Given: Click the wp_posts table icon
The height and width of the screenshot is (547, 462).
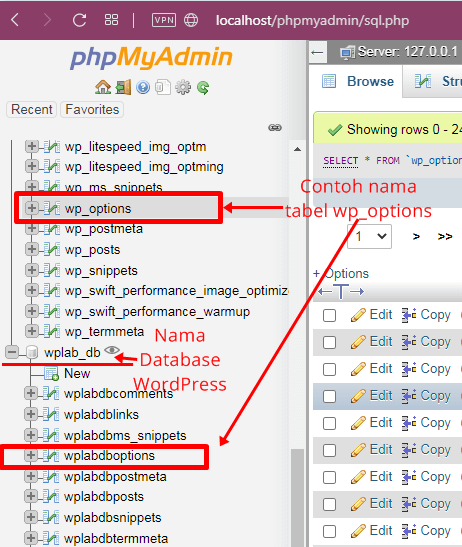Looking at the screenshot, I should tap(52, 249).
